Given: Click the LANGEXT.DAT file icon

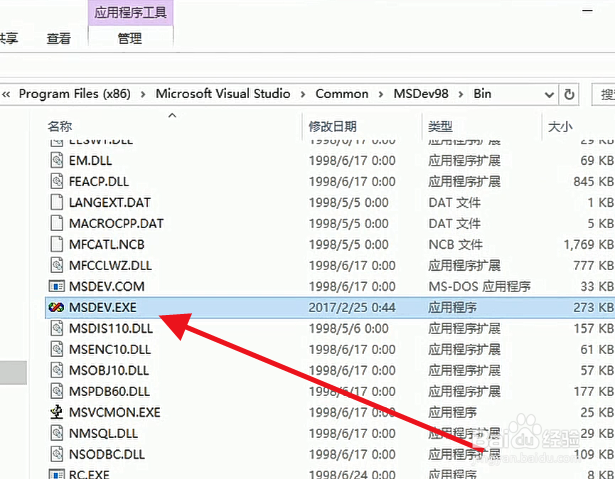Looking at the screenshot, I should click(56, 202).
